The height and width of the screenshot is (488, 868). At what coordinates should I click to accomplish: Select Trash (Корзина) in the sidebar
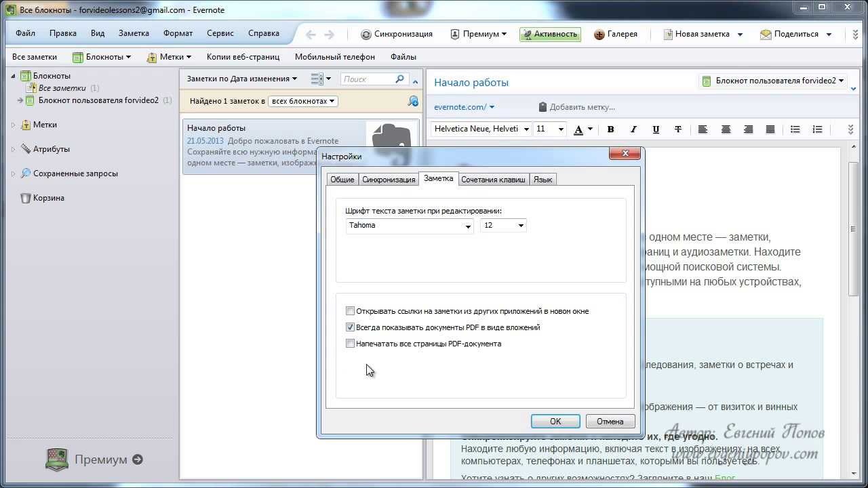(x=49, y=198)
